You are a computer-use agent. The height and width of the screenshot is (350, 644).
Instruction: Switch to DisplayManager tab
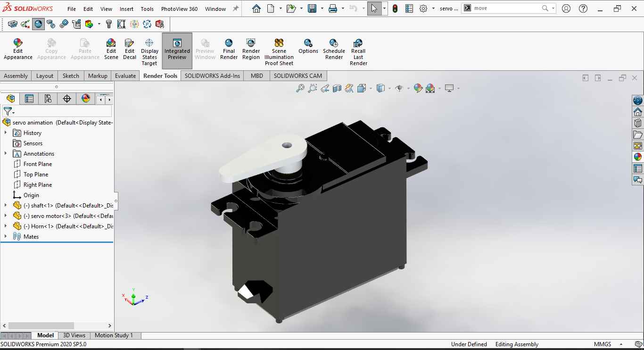[x=86, y=99]
